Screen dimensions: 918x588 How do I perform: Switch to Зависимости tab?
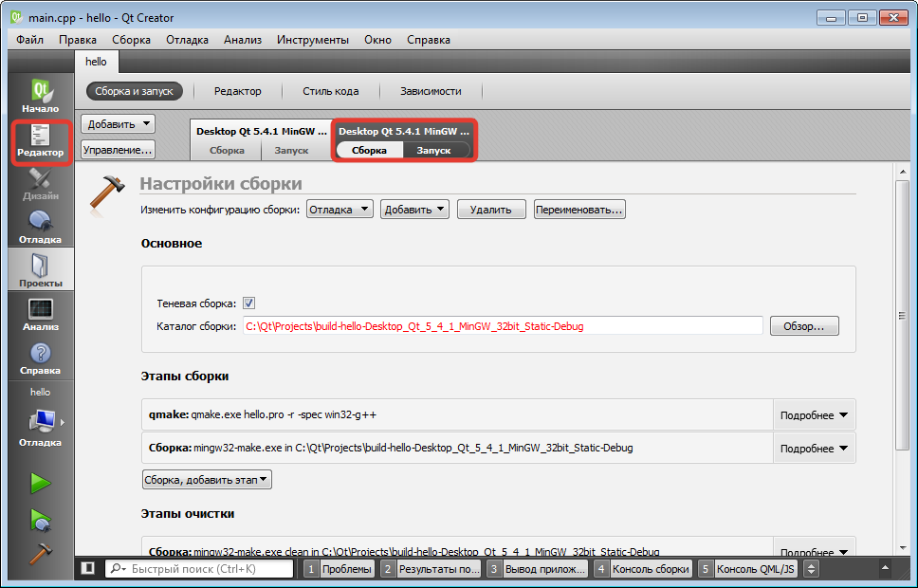pyautogui.click(x=431, y=91)
